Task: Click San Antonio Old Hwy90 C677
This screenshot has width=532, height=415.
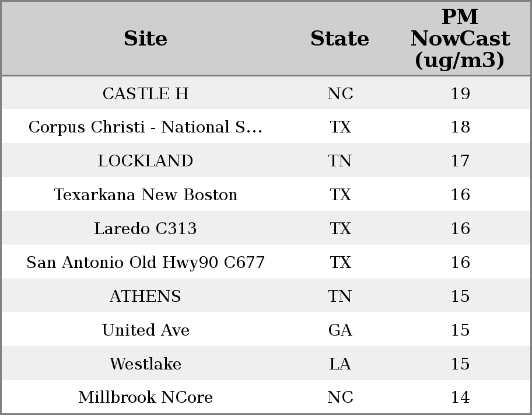Action: (x=145, y=262)
